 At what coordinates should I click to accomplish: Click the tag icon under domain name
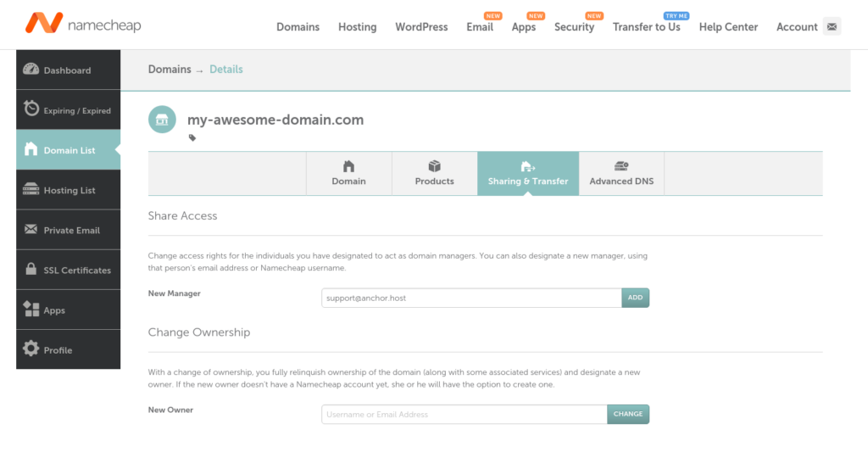(192, 138)
